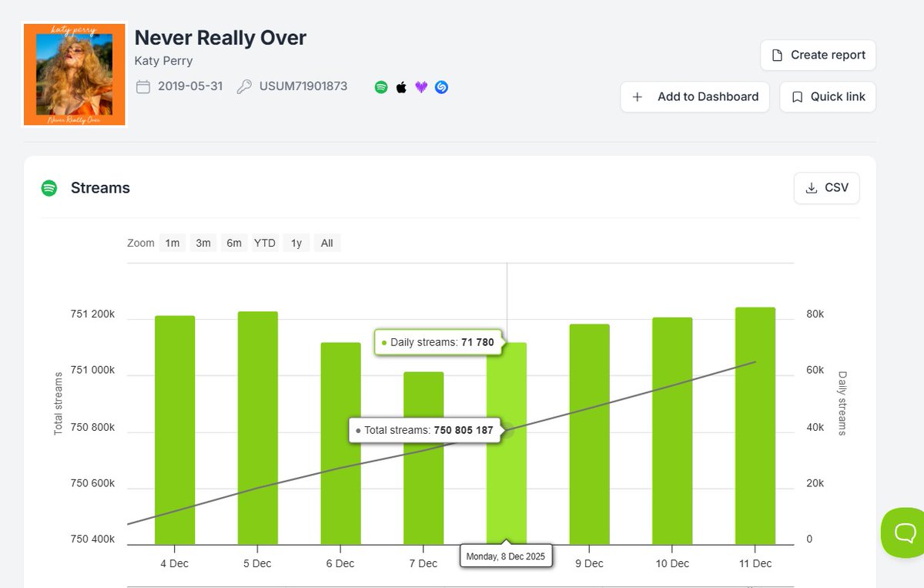
Task: Click the release date 2019-05-31
Action: pyautogui.click(x=190, y=86)
